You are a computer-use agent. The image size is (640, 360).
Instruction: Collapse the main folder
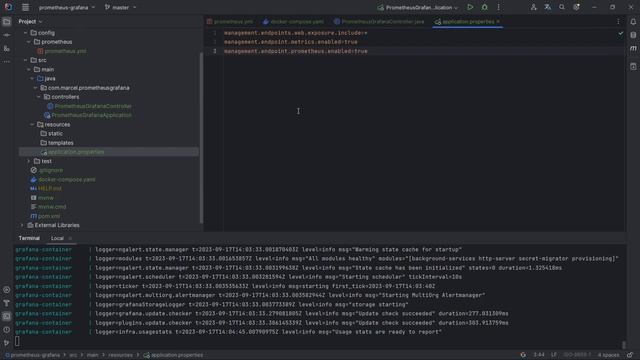tap(29, 69)
